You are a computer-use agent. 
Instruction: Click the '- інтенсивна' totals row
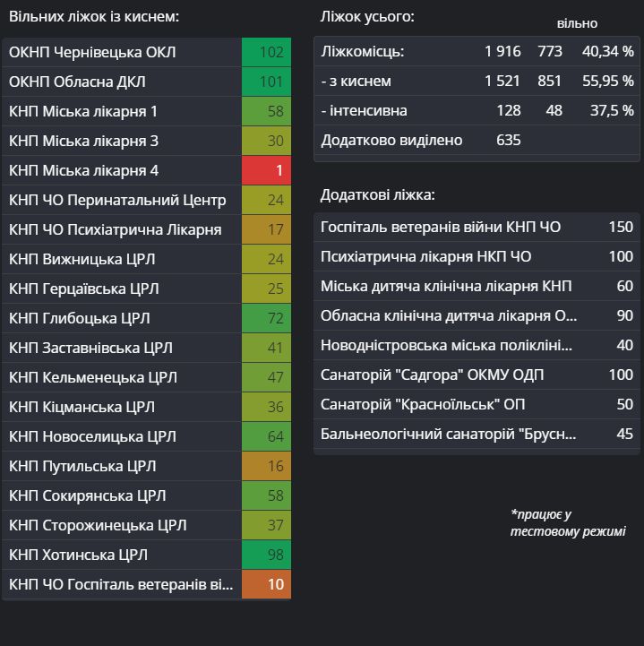477,111
